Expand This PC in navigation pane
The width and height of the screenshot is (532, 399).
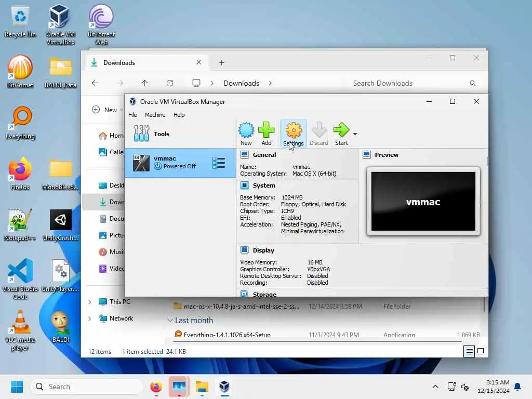tap(89, 302)
